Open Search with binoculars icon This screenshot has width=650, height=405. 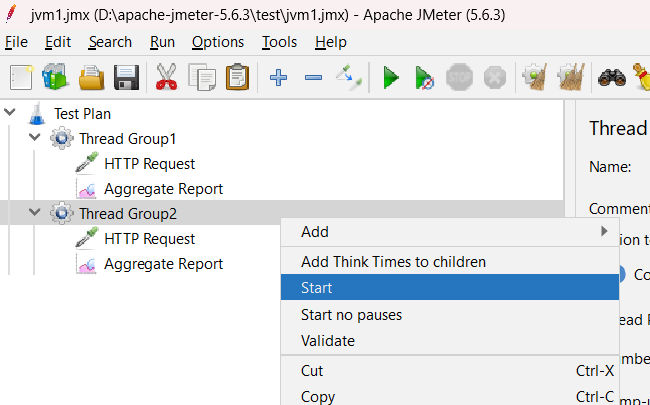pos(612,78)
